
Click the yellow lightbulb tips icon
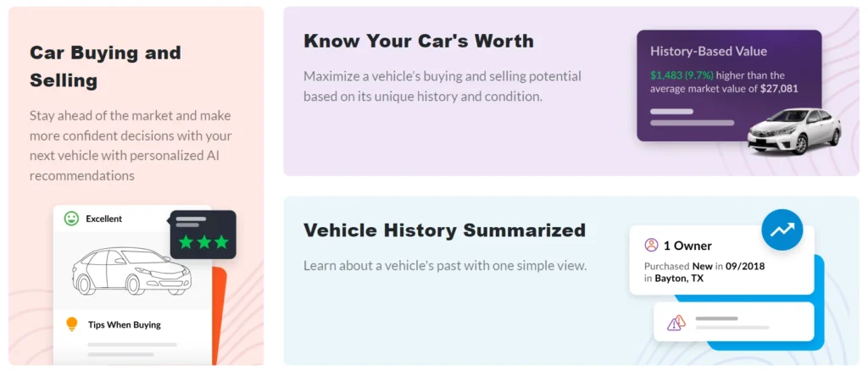[71, 323]
